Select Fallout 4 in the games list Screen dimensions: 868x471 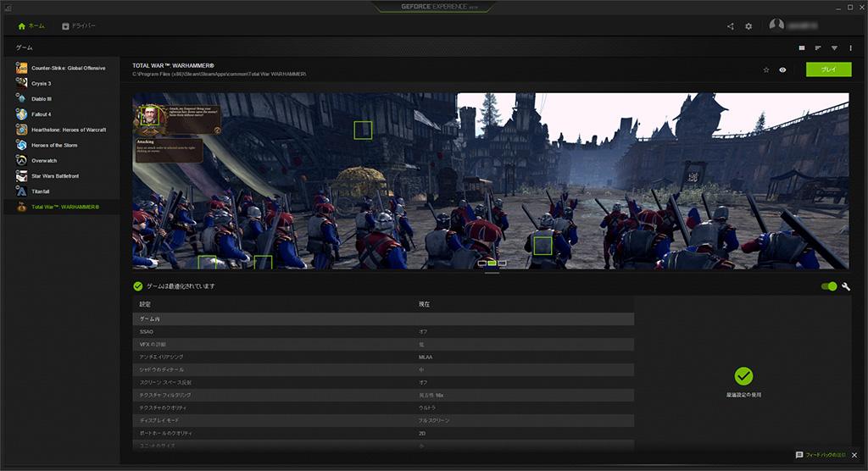42,114
